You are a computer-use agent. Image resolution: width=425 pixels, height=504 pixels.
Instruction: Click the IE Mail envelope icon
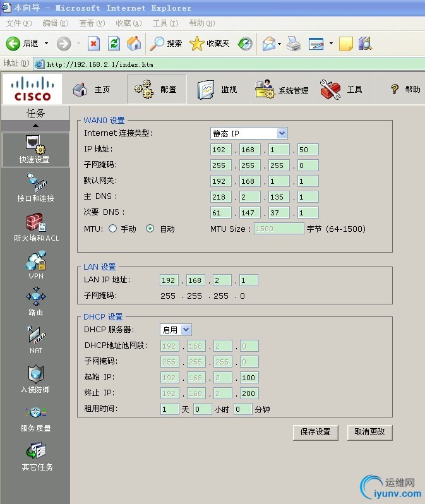pyautogui.click(x=269, y=44)
